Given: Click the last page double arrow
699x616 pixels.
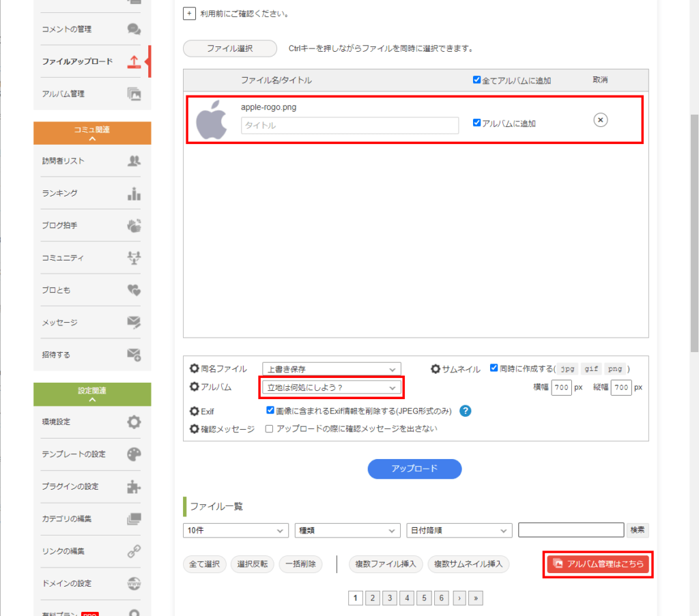Looking at the screenshot, I should point(476,598).
